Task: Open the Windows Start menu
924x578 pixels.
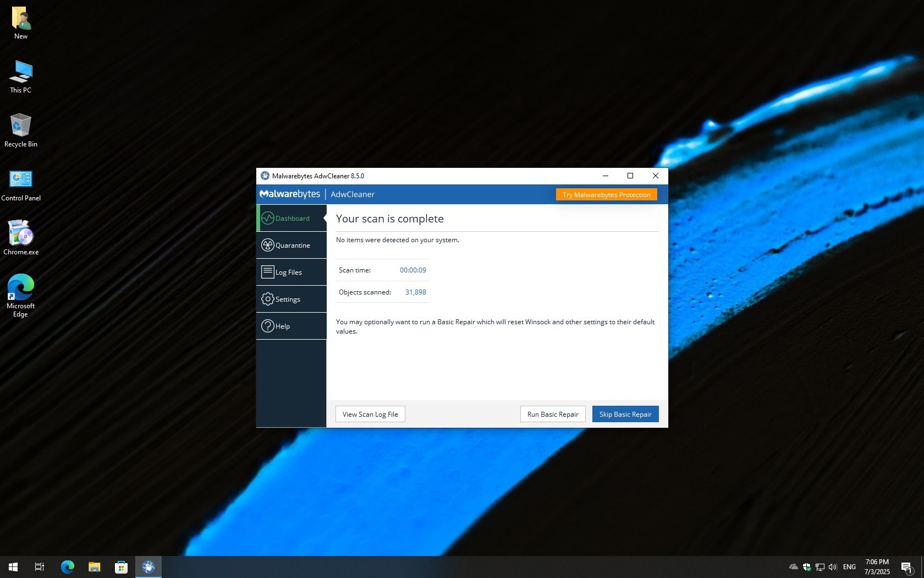Action: tap(13, 567)
